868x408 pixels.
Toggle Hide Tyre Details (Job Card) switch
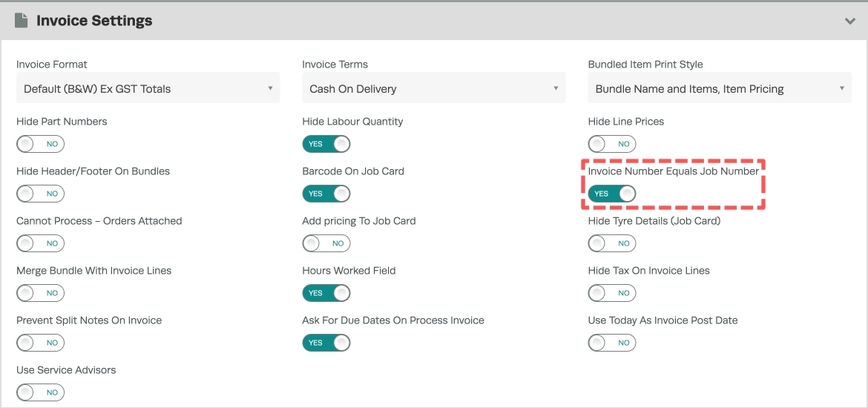click(612, 243)
